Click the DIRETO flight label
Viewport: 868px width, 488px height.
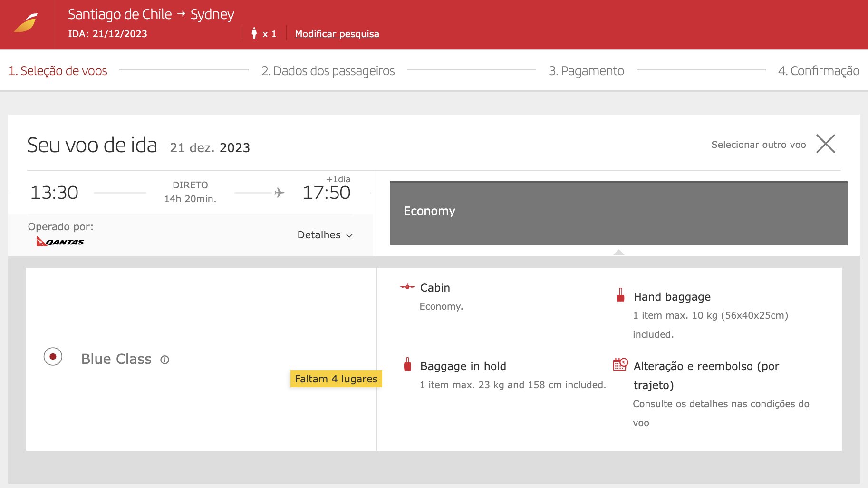190,185
